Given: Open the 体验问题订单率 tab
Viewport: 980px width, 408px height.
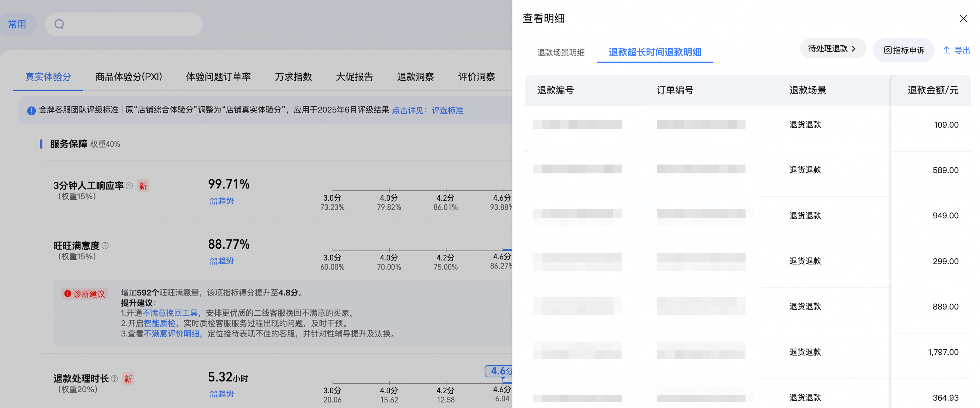Looking at the screenshot, I should coord(218,76).
